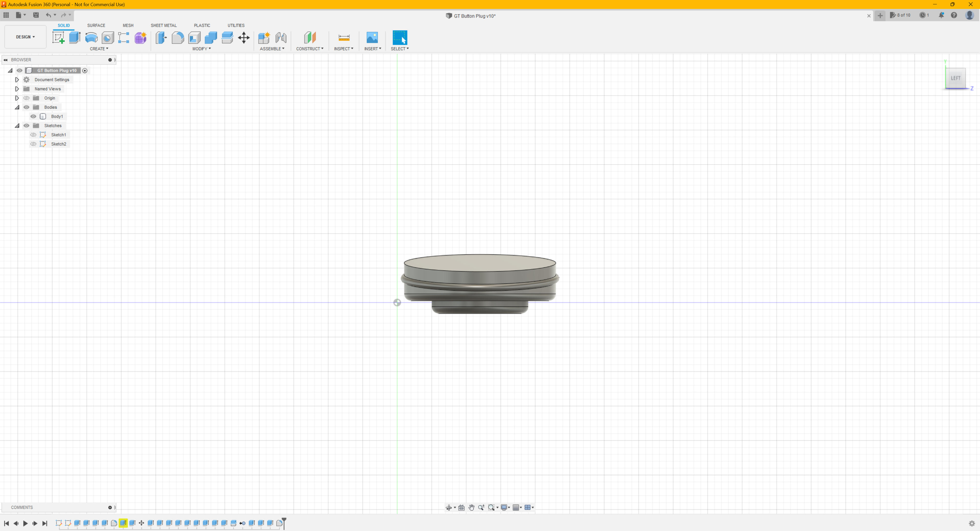The width and height of the screenshot is (980, 531).
Task: Collapse the Sketches folder
Action: 17,126
